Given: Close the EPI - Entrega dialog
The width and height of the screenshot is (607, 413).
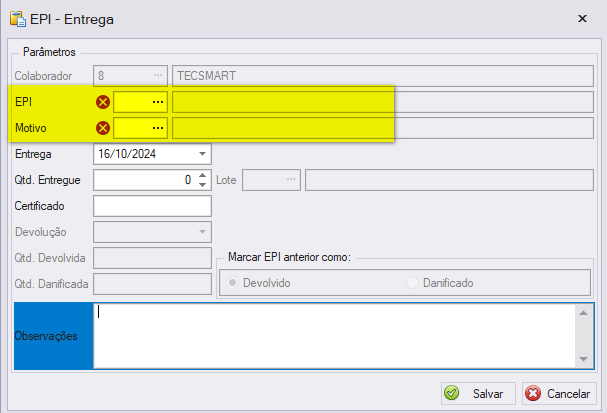Looking at the screenshot, I should click(582, 19).
